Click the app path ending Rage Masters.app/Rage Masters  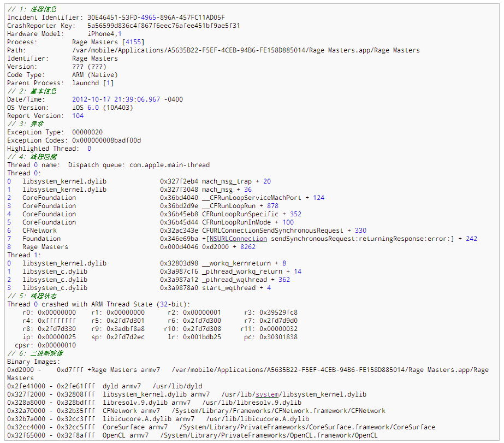coord(246,50)
